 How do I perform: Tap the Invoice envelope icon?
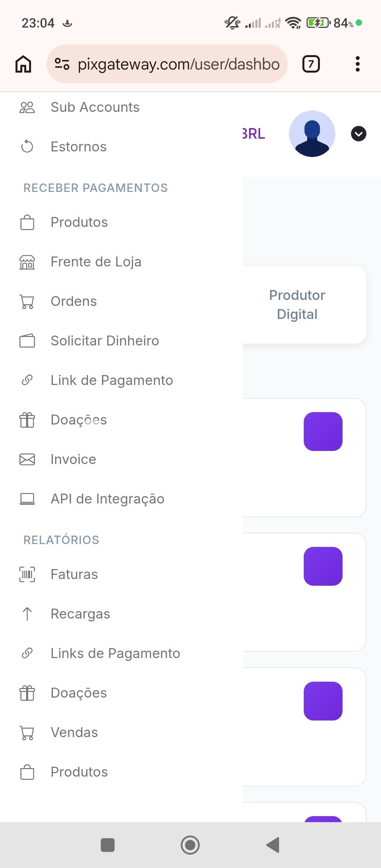click(27, 459)
